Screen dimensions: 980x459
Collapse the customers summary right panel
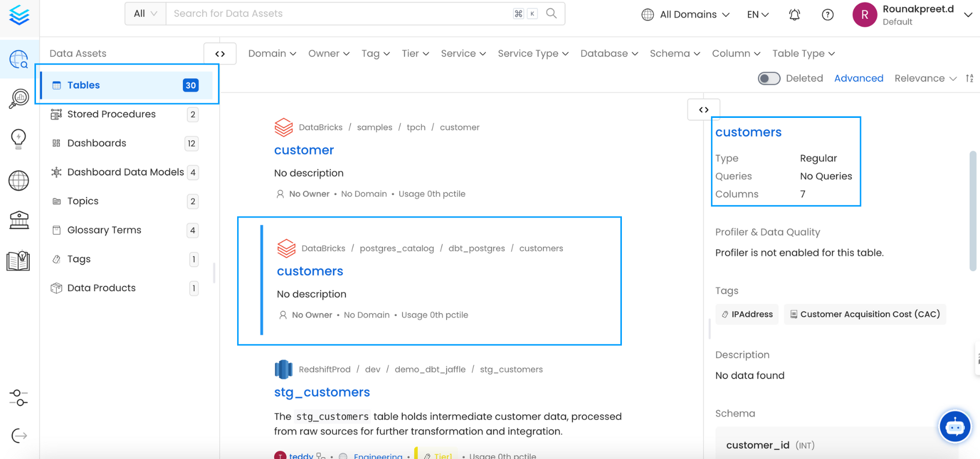(x=704, y=110)
